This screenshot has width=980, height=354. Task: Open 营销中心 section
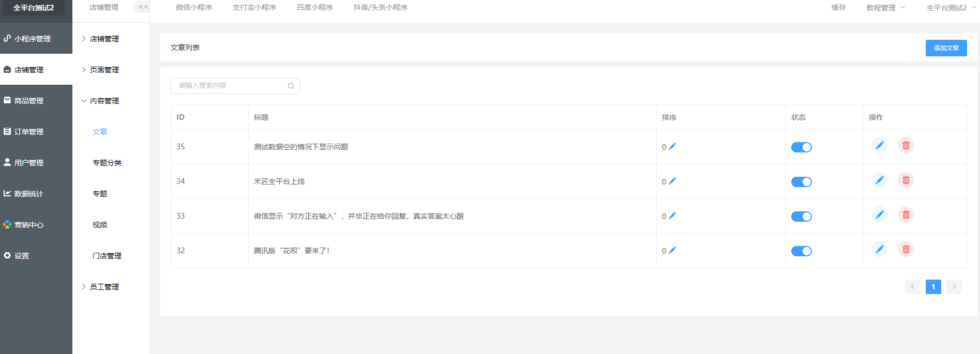pos(36,224)
